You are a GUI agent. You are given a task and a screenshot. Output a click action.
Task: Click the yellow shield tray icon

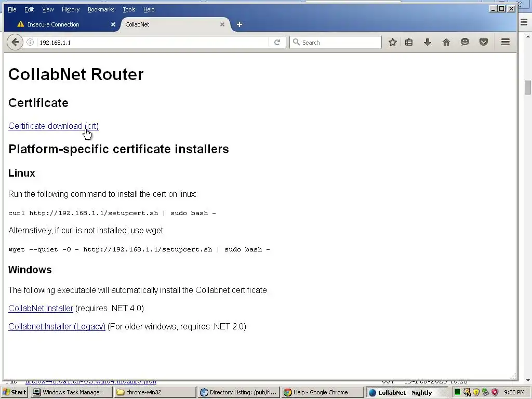point(476,392)
